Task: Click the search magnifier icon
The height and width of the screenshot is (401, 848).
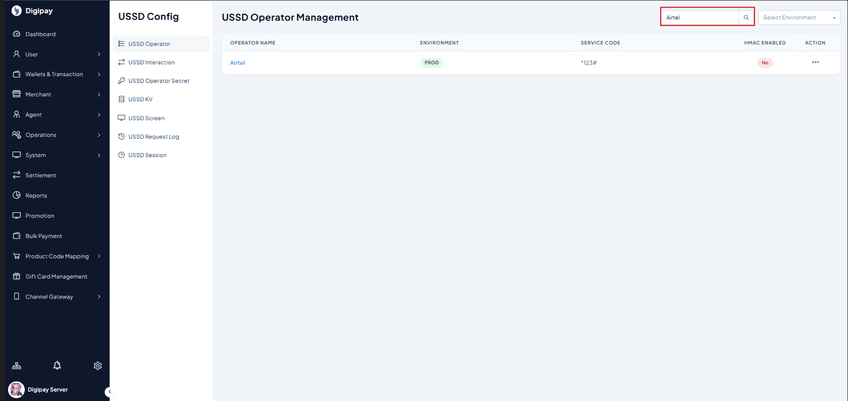Action: [746, 17]
